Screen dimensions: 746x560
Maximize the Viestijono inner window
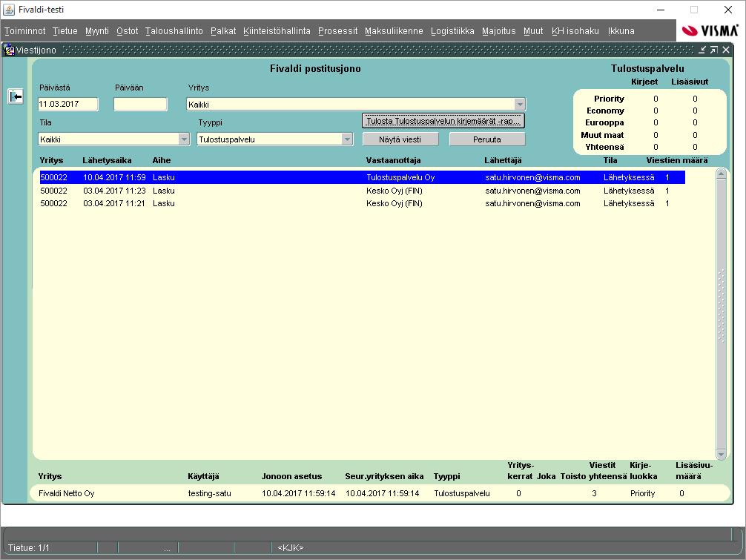(x=713, y=50)
